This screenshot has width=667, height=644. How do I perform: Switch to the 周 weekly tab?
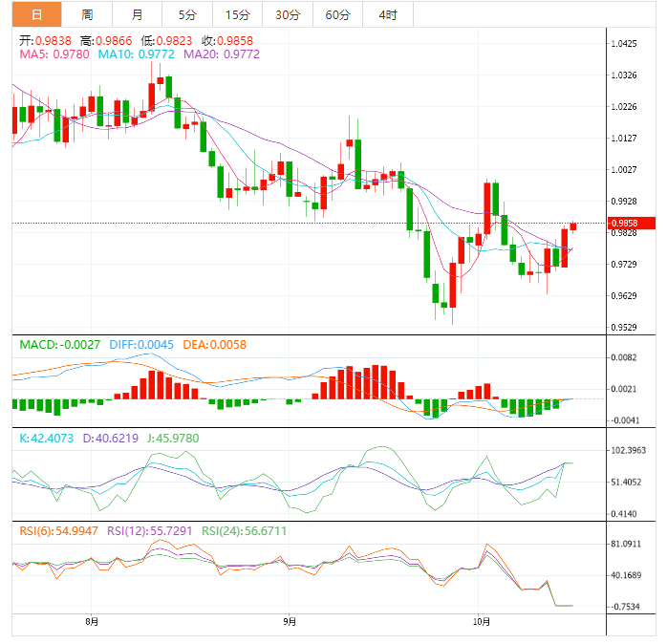(87, 14)
